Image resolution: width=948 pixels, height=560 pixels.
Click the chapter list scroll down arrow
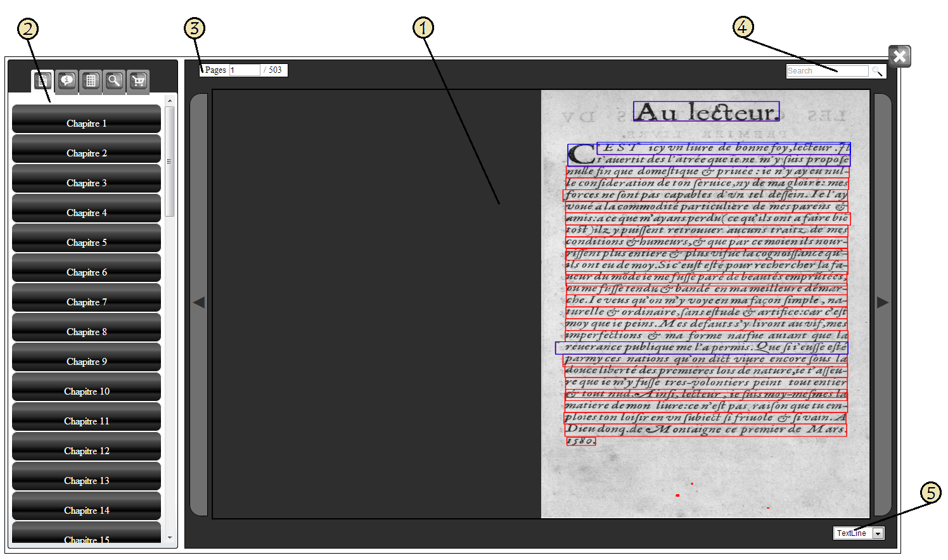tap(169, 538)
